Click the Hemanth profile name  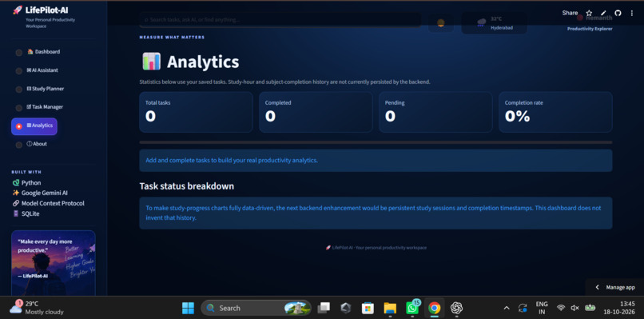[x=598, y=18]
